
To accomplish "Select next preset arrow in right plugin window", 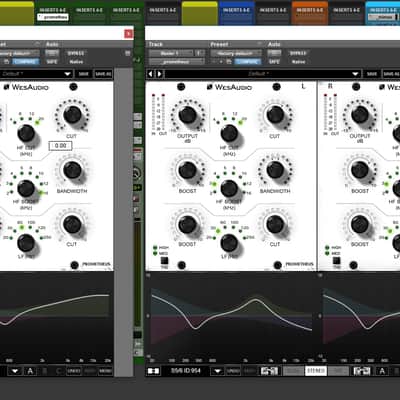I will click(x=159, y=74).
